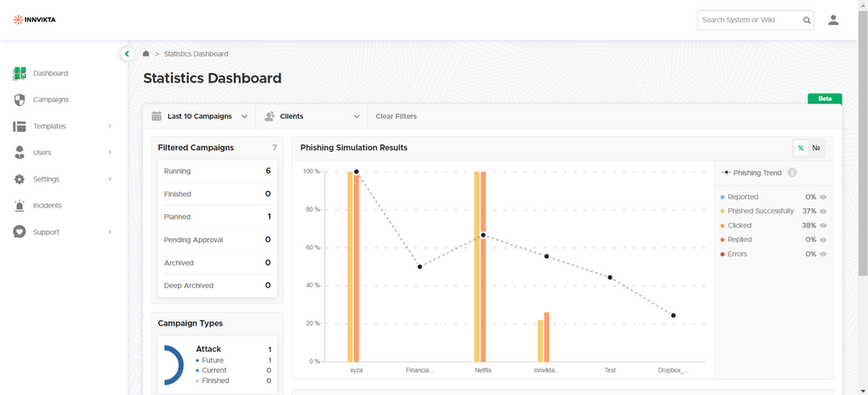Click the Dropbox trend data point
Screen dimensions: 868x395
[x=674, y=315]
